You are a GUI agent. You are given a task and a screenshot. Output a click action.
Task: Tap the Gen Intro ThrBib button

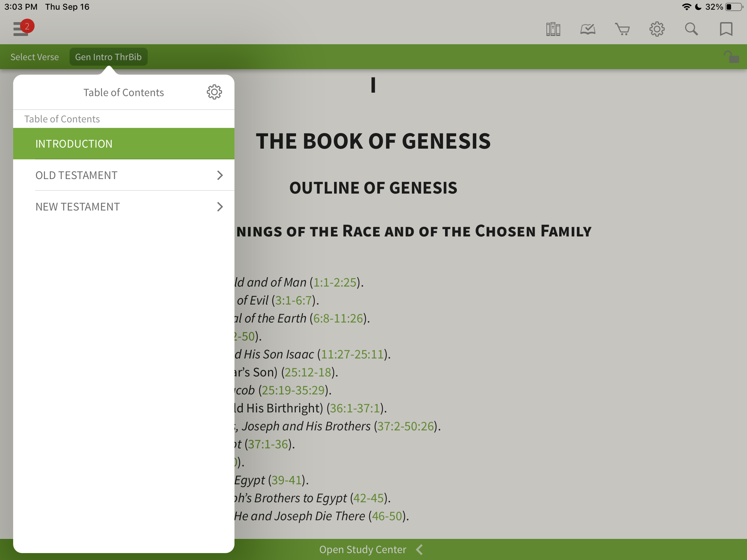pos(108,57)
